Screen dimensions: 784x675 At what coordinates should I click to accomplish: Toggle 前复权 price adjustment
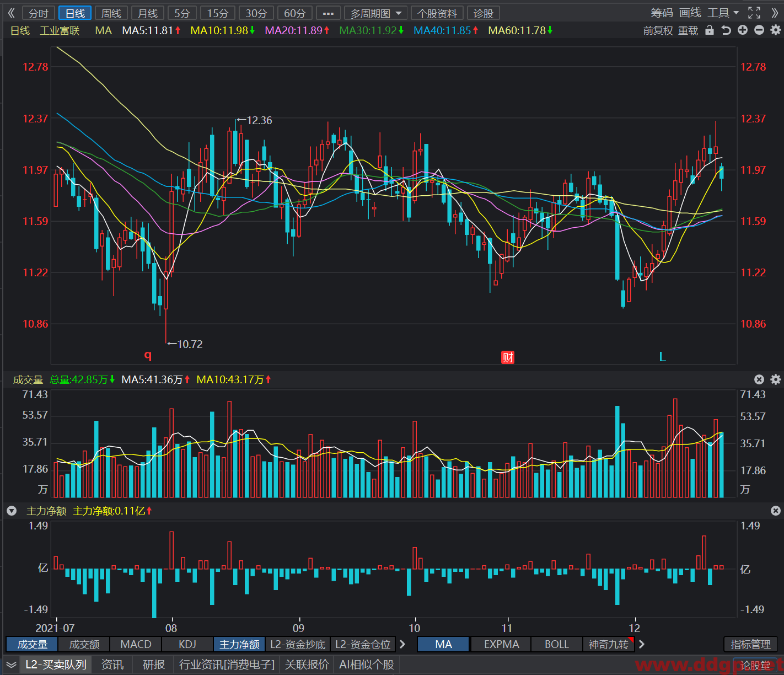658,30
